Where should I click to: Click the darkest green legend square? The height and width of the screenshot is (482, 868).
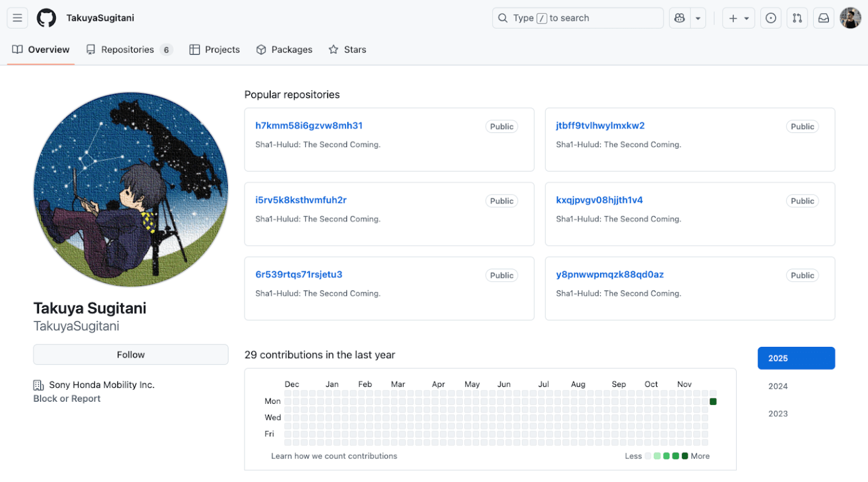684,455
